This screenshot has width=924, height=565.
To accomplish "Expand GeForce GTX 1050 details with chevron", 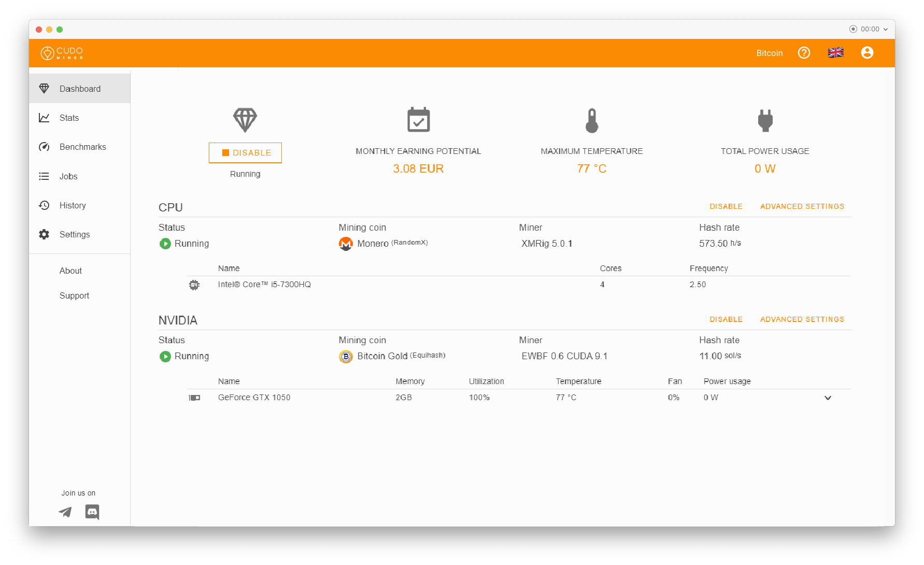I will [828, 398].
